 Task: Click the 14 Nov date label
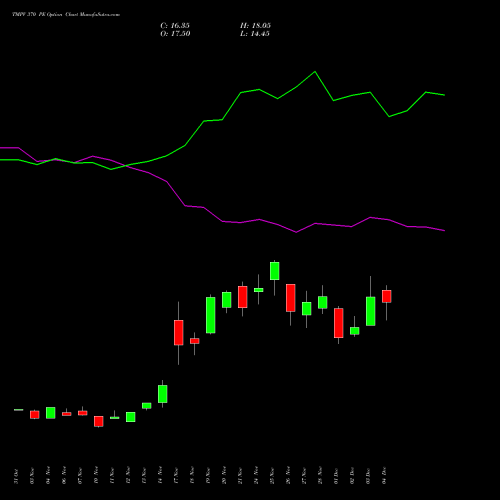pos(160,476)
